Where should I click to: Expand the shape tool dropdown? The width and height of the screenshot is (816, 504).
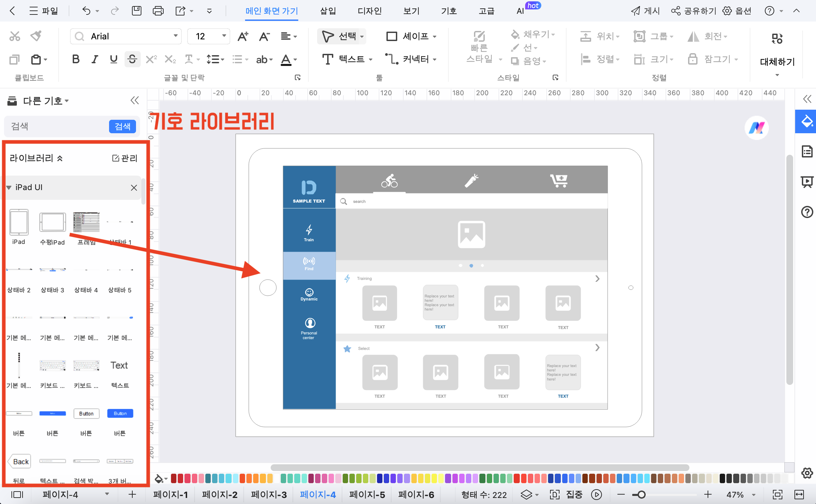(x=435, y=37)
